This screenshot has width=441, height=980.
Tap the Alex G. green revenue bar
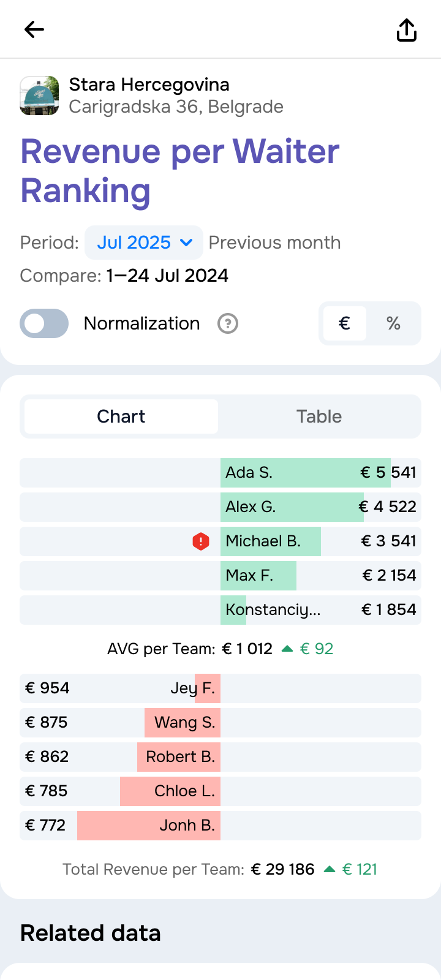(x=292, y=507)
